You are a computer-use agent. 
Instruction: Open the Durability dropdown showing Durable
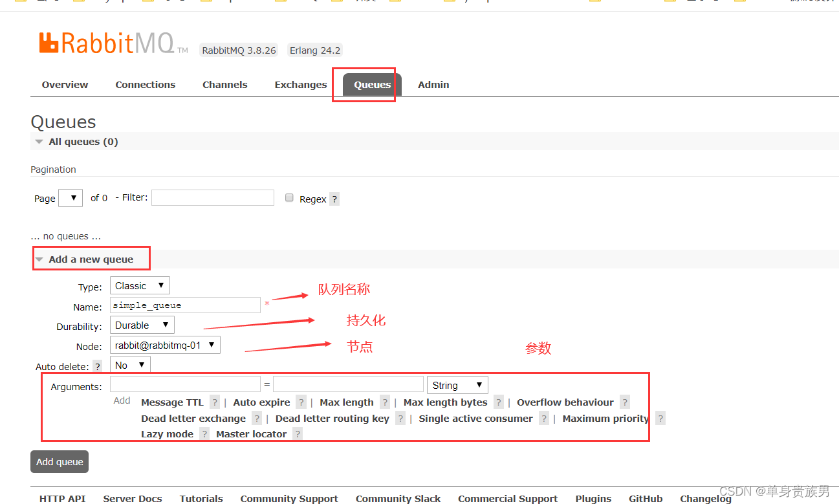pos(142,325)
